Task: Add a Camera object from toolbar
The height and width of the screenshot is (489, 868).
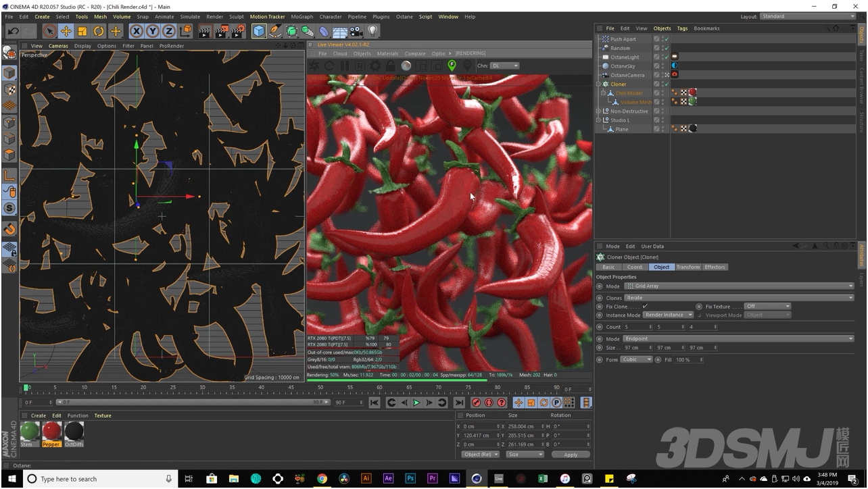Action: point(356,31)
